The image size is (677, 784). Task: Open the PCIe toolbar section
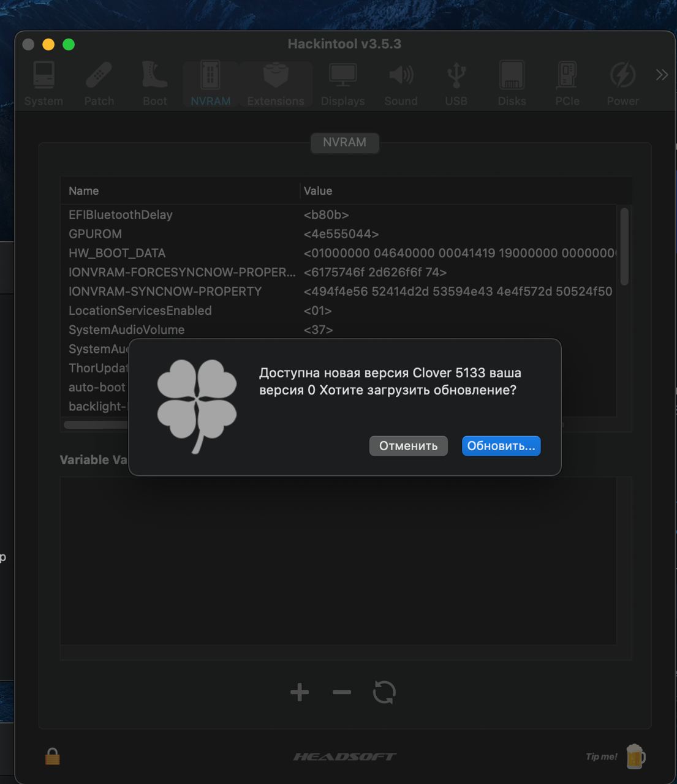(567, 84)
